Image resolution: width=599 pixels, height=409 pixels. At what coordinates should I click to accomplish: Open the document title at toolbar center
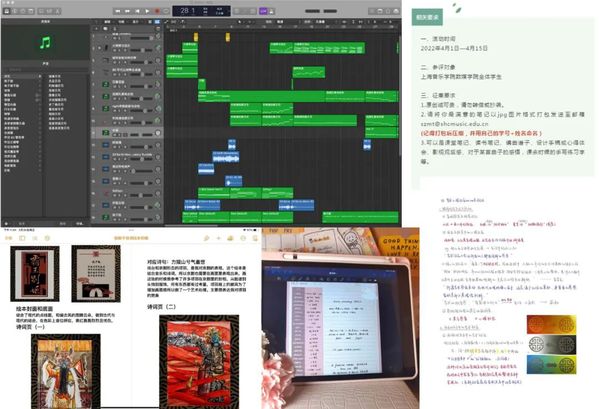tap(131, 238)
